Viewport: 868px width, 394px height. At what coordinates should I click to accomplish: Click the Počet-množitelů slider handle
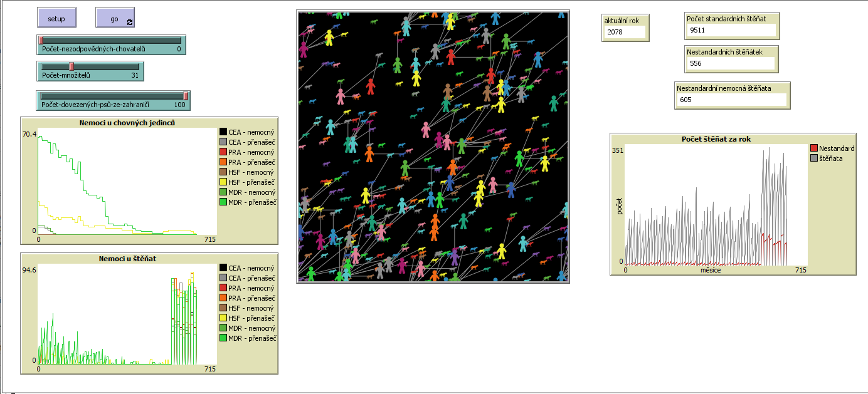point(71,66)
